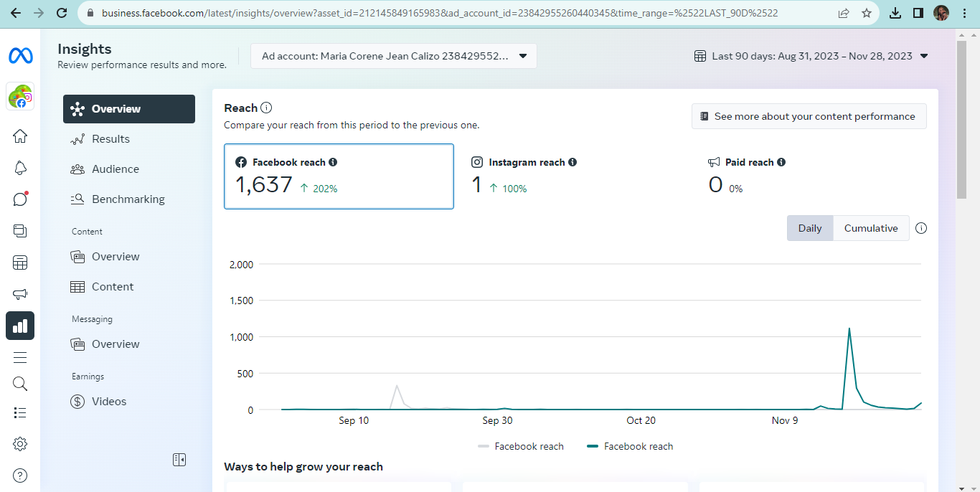980x492 pixels.
Task: Open All tools hamburger icon
Action: [x=20, y=357]
